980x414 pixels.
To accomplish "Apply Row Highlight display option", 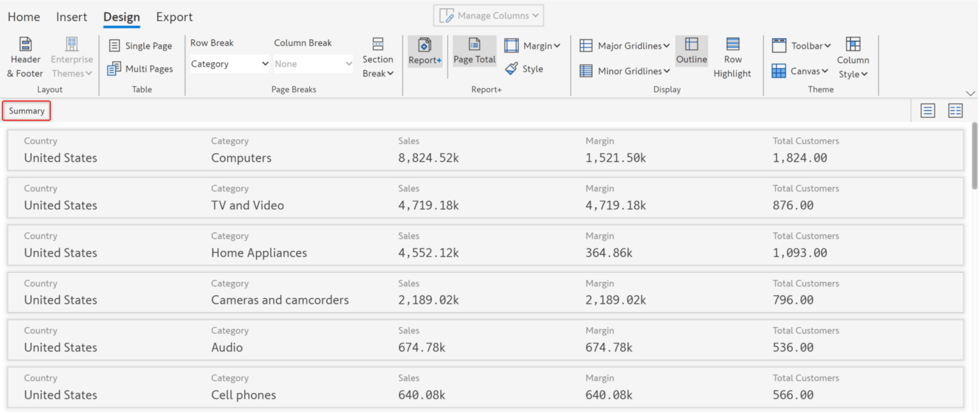I will (732, 57).
